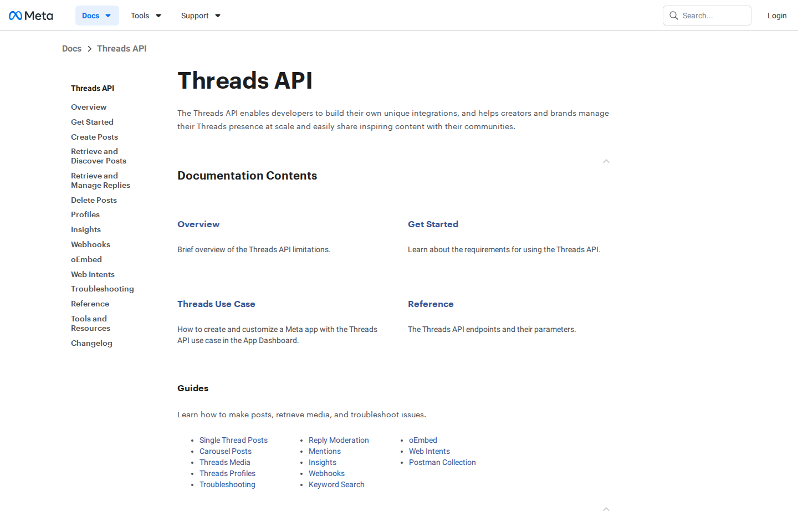798x532 pixels.
Task: Open Keyword Search guide
Action: (x=336, y=484)
